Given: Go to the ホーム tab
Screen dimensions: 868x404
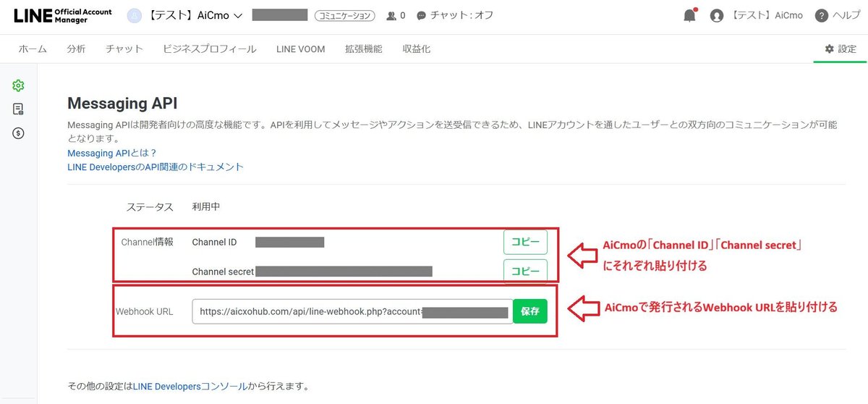Looking at the screenshot, I should [33, 49].
